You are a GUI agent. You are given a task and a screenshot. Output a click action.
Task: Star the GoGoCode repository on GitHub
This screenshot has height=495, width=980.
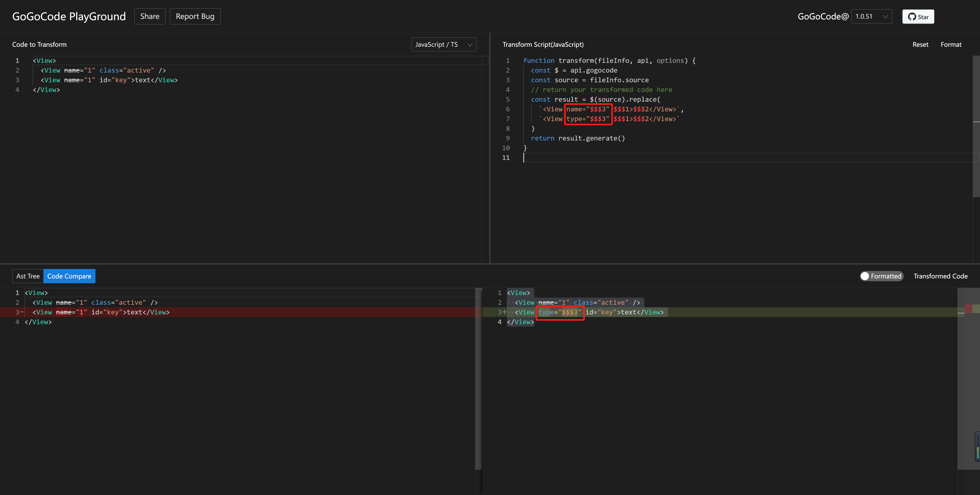pos(918,16)
